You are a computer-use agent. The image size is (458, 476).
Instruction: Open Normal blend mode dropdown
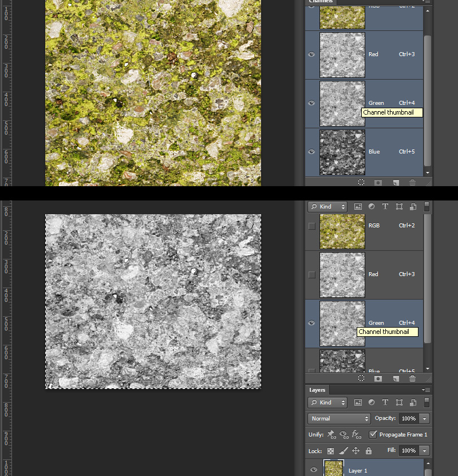click(x=339, y=419)
